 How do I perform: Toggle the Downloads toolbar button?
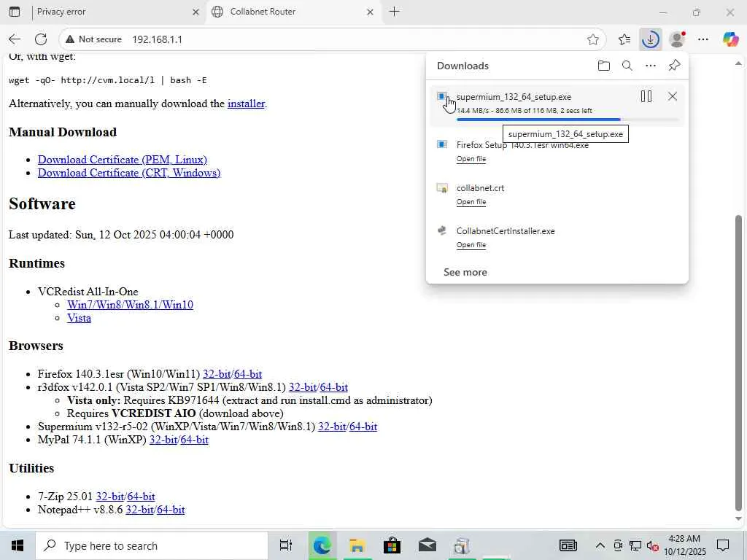pos(650,39)
